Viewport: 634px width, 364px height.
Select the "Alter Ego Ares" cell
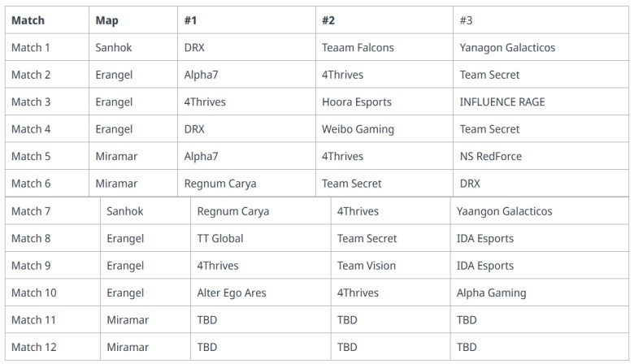(x=231, y=293)
